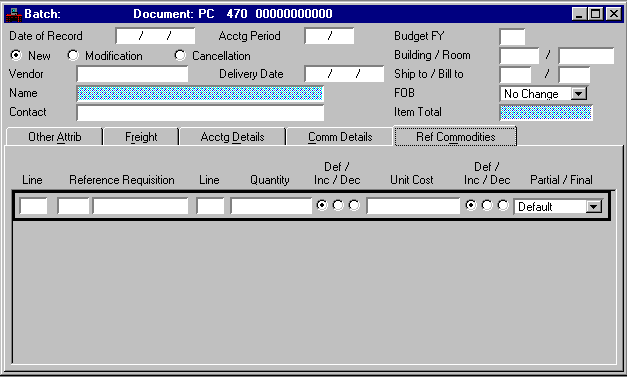Image resolution: width=627 pixels, height=377 pixels.
Task: Open the Freight tab
Action: tap(141, 137)
